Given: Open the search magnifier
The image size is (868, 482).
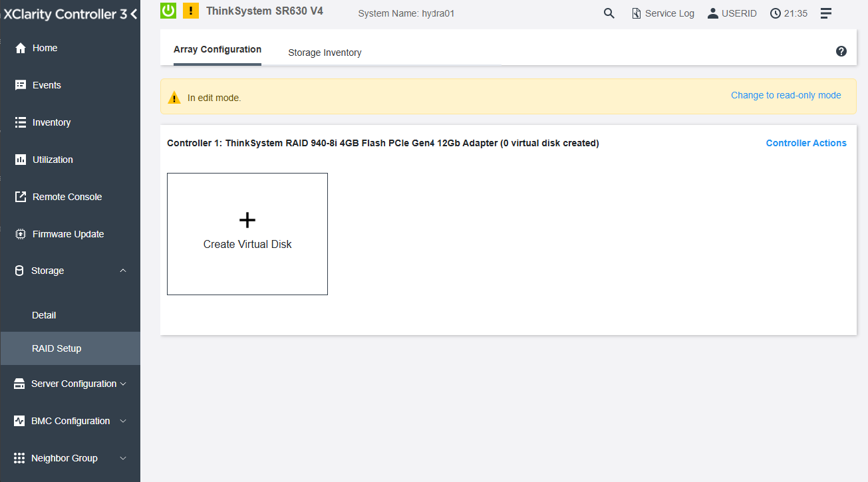Looking at the screenshot, I should pyautogui.click(x=609, y=13).
